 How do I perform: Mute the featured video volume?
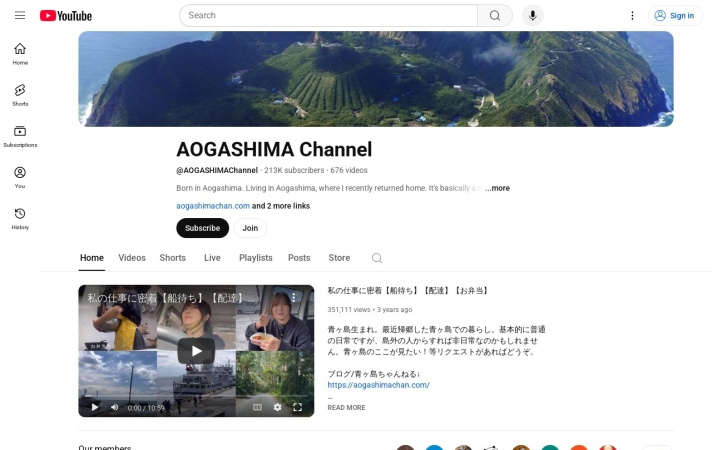click(x=114, y=407)
